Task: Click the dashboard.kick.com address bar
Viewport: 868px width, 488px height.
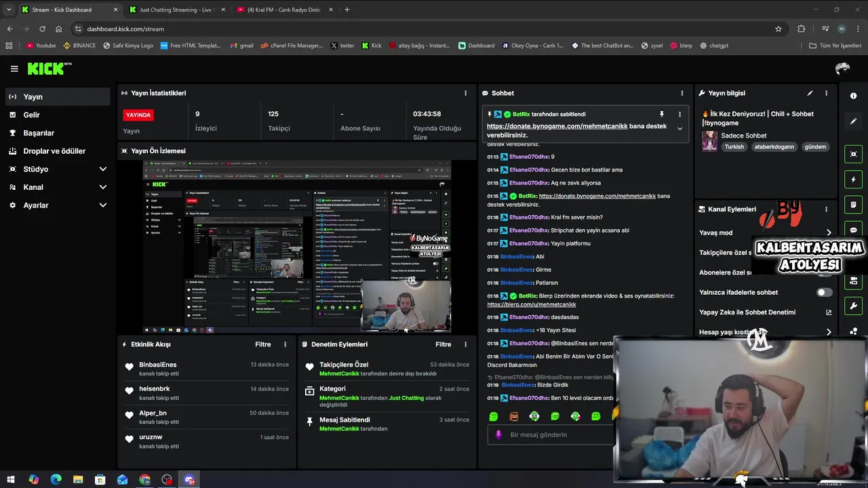Action: pyautogui.click(x=427, y=29)
